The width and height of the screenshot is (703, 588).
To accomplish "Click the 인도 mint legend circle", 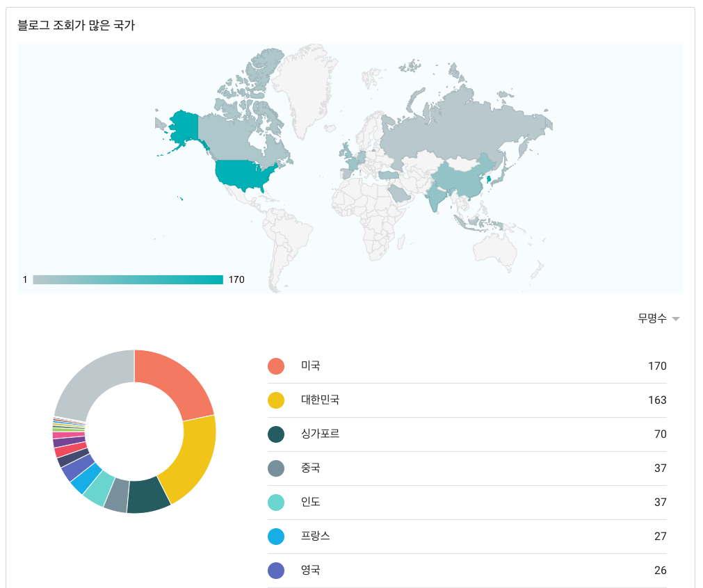I will point(276,503).
